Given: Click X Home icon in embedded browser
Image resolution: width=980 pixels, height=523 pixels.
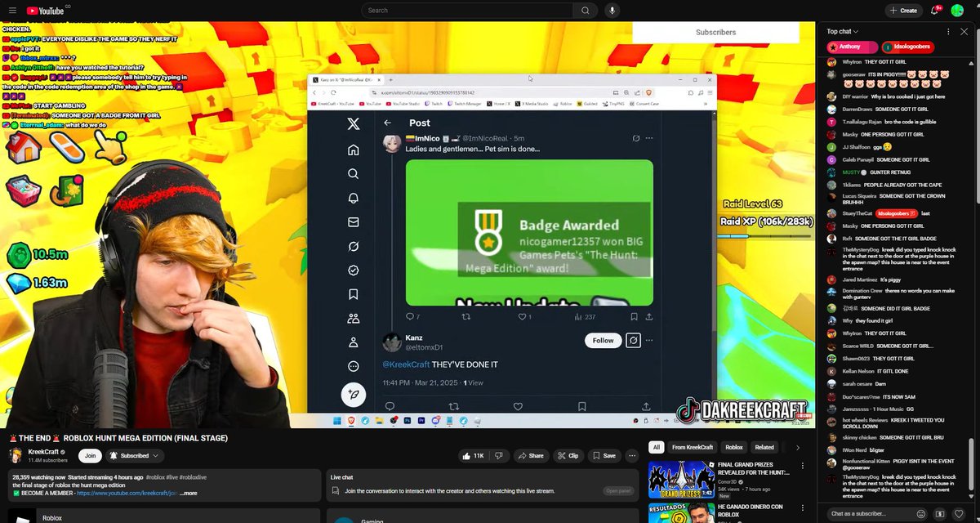Looking at the screenshot, I should point(353,150).
